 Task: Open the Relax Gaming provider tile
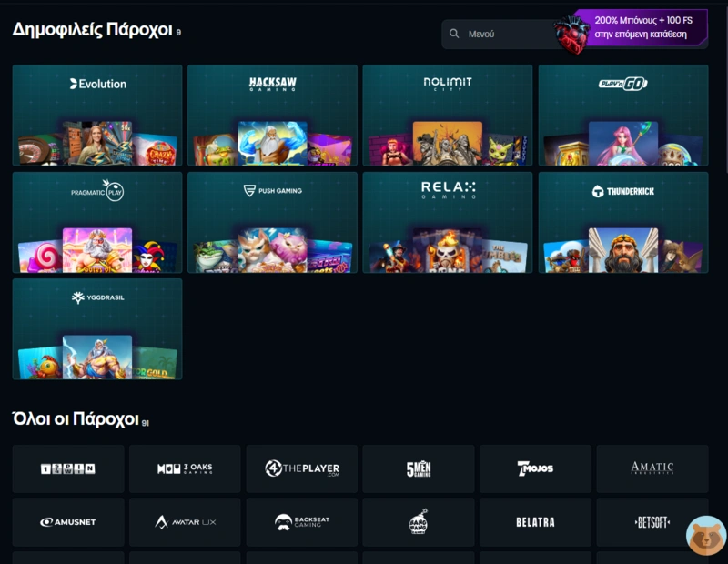click(x=447, y=221)
